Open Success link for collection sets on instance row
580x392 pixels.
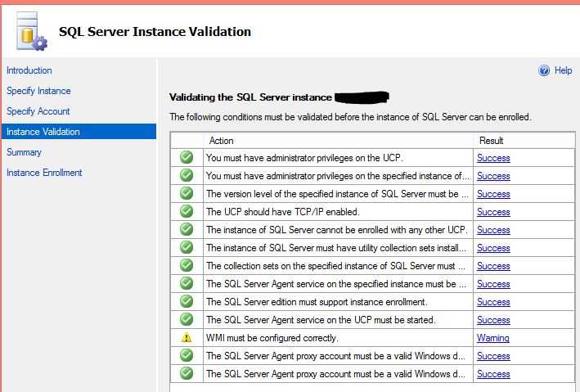pos(493,266)
